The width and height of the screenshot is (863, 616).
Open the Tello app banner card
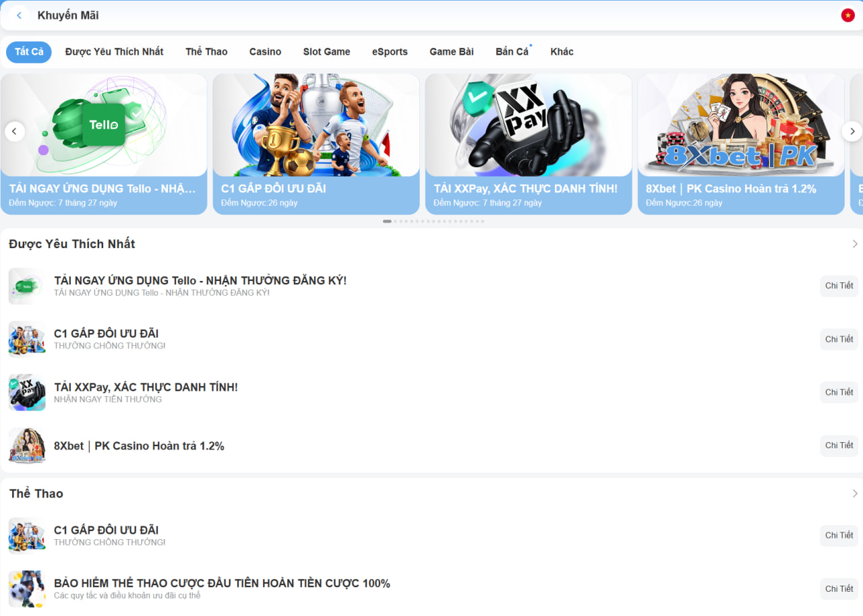click(x=104, y=144)
